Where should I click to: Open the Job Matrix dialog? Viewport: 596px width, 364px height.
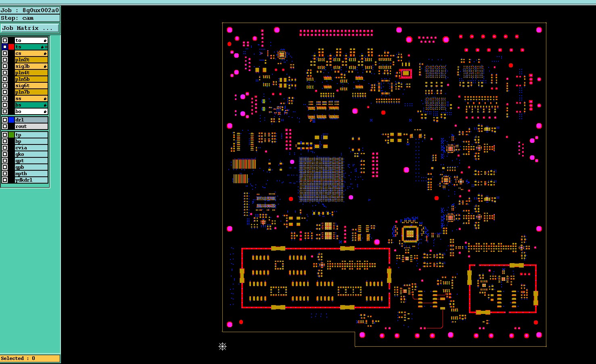pyautogui.click(x=30, y=28)
